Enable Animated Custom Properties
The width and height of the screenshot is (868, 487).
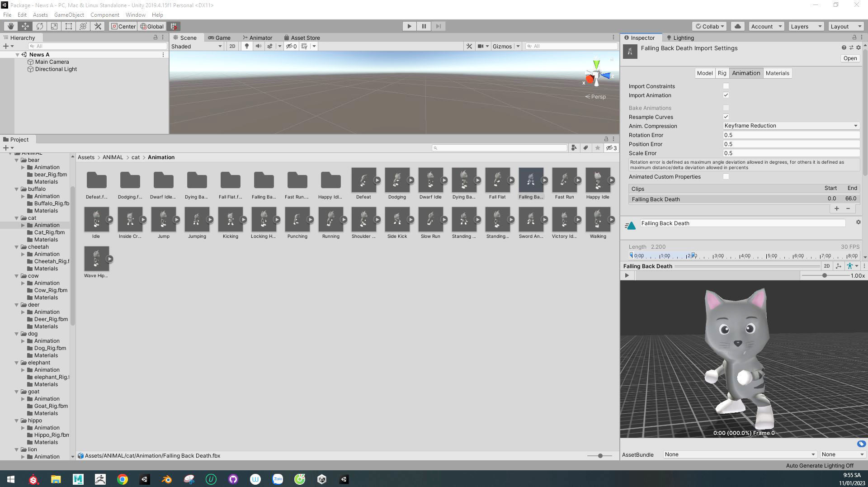click(x=726, y=176)
